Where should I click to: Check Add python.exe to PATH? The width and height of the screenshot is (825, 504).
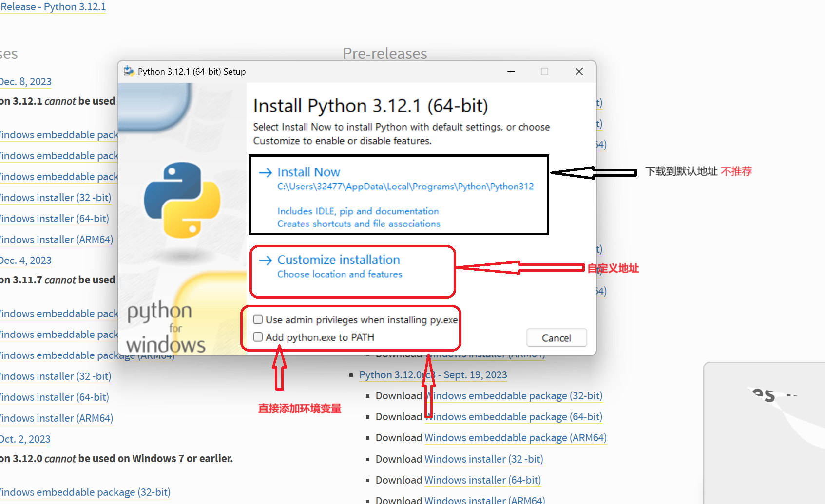click(258, 337)
